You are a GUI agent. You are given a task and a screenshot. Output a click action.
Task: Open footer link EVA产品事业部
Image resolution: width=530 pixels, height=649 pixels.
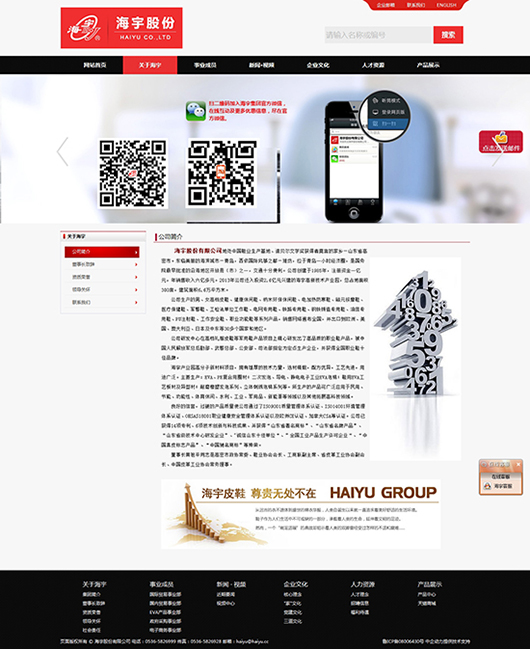165,612
